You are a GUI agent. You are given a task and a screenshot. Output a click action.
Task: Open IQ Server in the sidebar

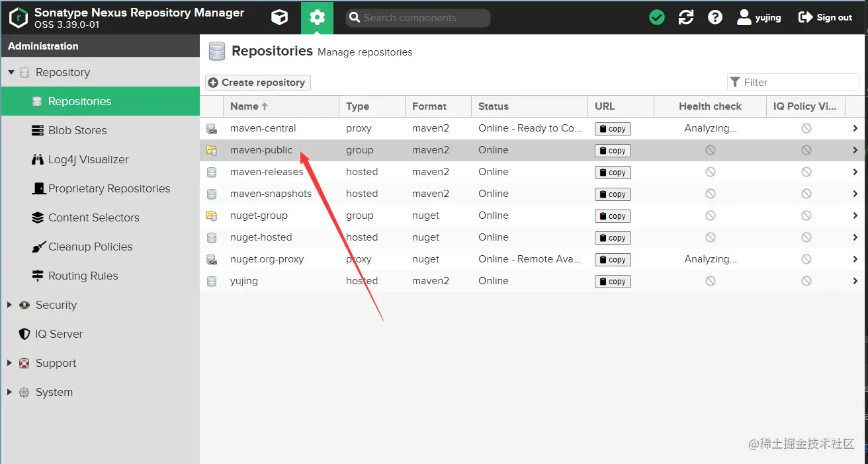101,334
